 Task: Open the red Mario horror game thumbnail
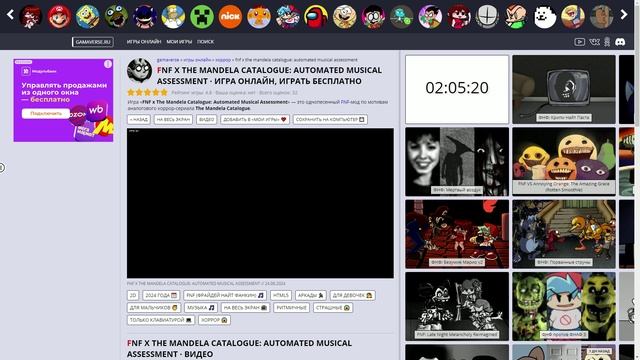pos(457,234)
